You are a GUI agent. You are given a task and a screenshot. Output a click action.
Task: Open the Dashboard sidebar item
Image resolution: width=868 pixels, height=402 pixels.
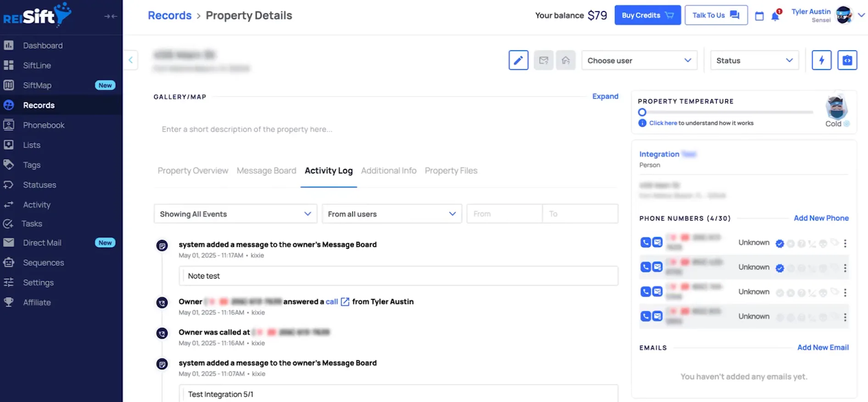point(43,45)
